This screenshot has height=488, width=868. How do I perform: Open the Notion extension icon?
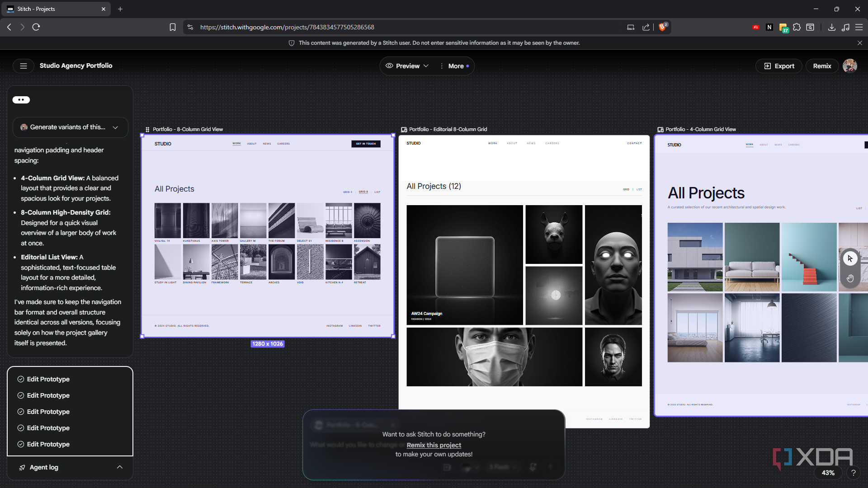point(769,27)
